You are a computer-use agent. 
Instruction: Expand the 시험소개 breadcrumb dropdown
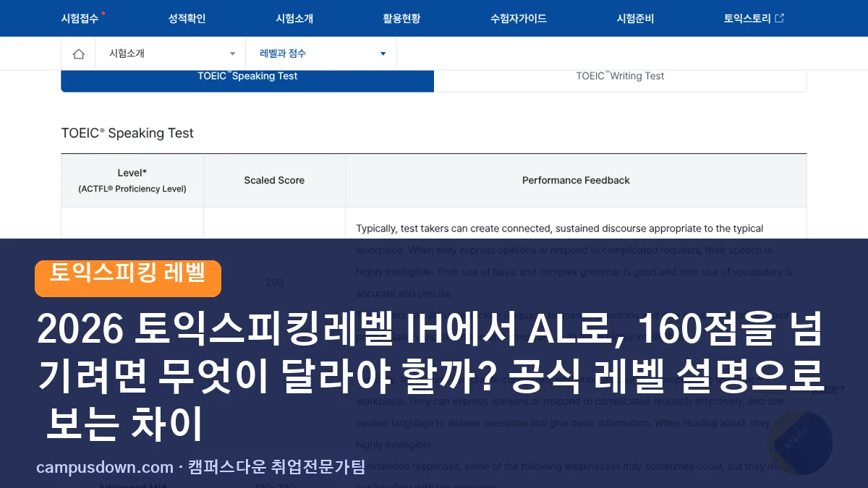(x=171, y=53)
